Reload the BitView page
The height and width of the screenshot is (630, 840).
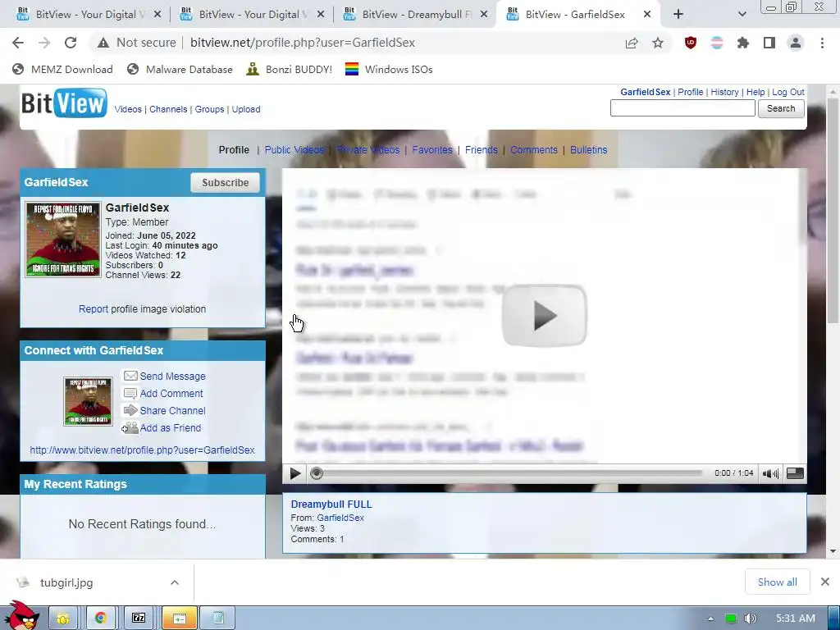click(71, 43)
